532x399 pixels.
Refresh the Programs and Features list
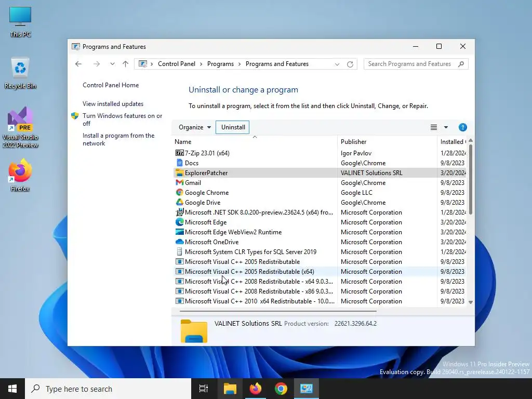[x=350, y=64]
